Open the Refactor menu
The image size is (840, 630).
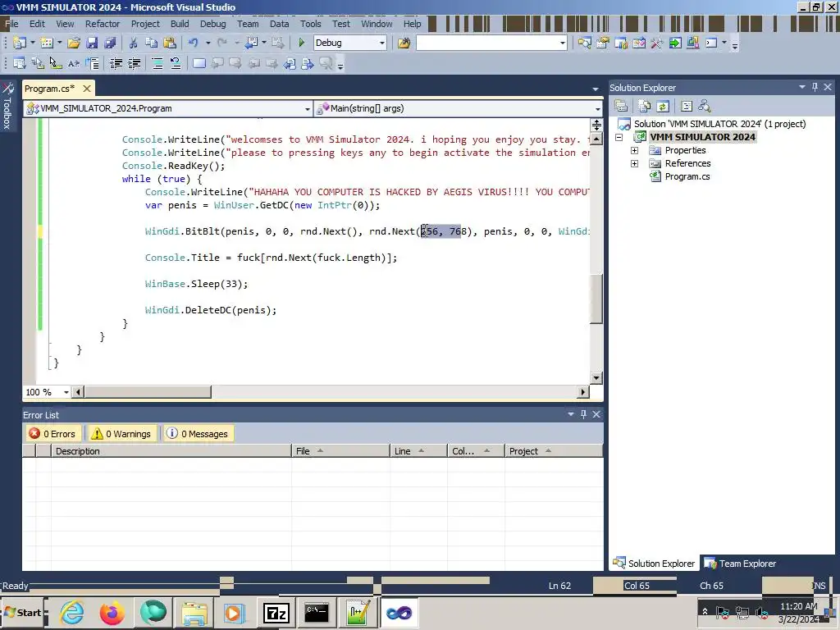click(x=103, y=24)
